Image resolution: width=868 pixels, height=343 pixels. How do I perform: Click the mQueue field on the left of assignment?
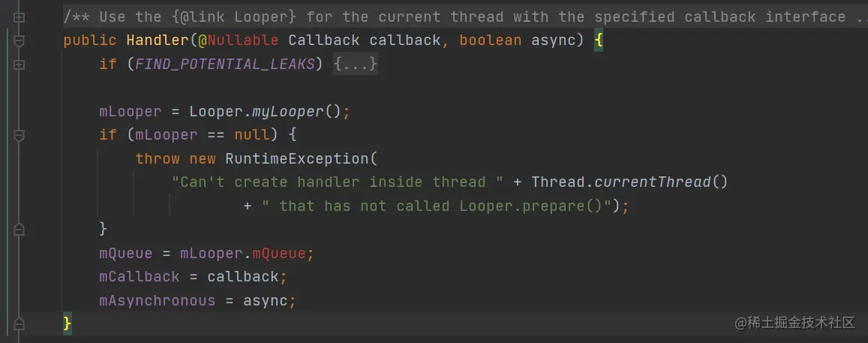coord(125,253)
